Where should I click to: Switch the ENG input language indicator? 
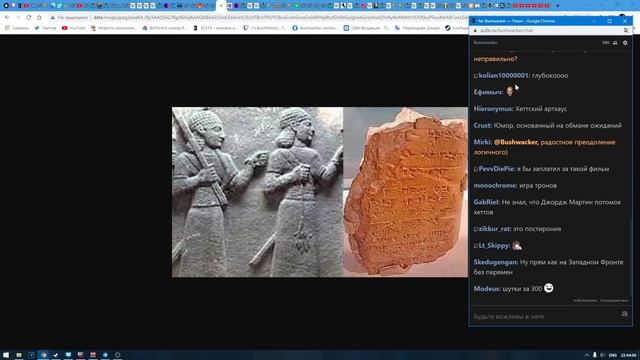[x=613, y=355]
